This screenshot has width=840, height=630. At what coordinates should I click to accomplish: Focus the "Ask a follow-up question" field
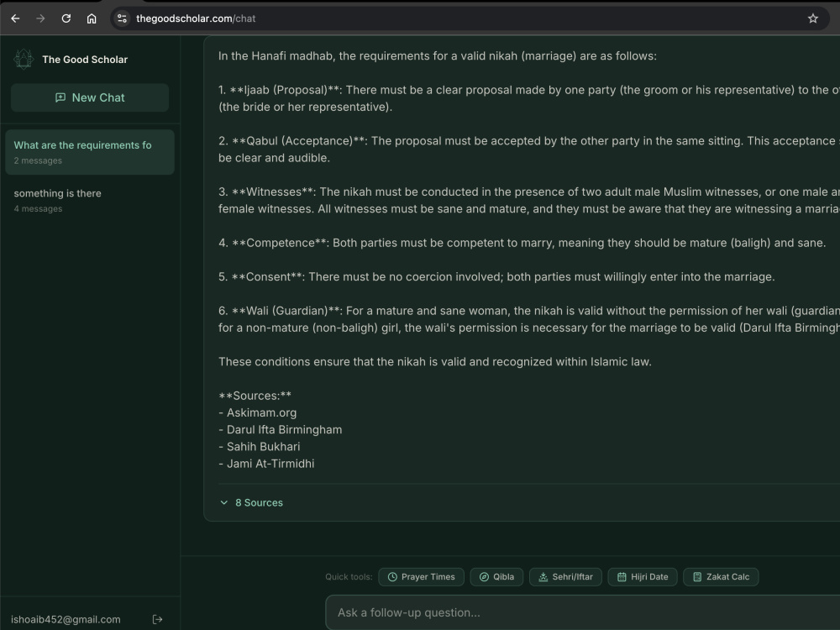point(584,612)
